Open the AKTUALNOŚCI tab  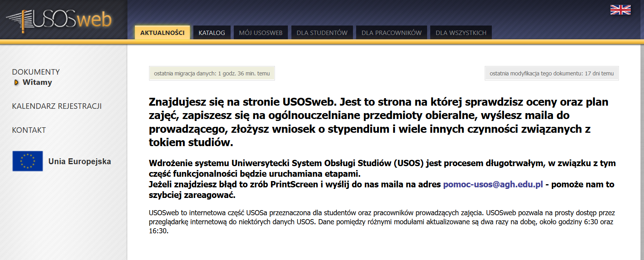162,33
